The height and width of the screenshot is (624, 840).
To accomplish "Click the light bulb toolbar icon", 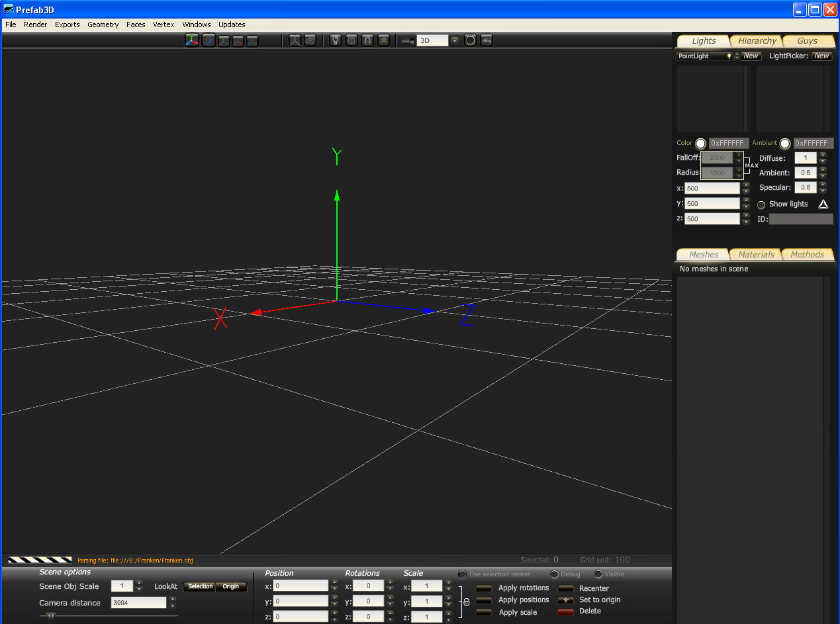I will [336, 41].
